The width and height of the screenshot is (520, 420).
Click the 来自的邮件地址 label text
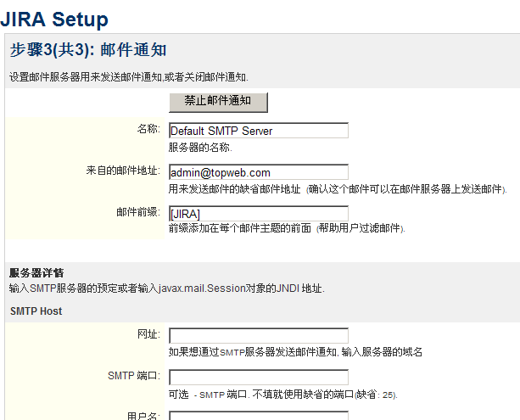coord(123,171)
